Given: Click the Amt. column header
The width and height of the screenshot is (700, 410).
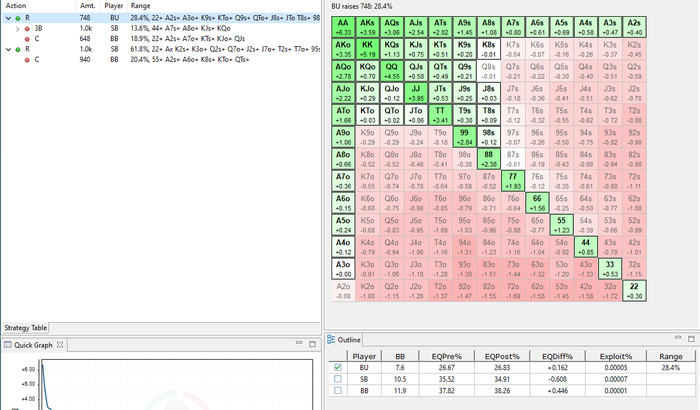Looking at the screenshot, I should [89, 6].
